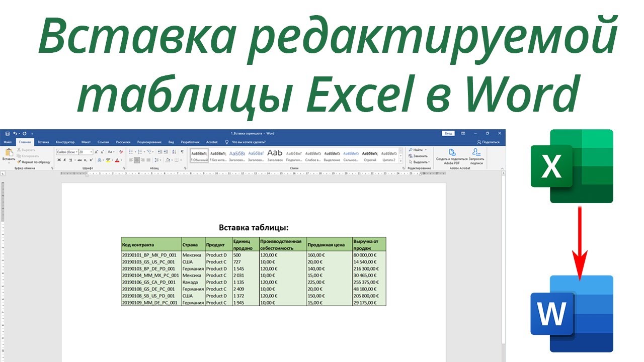Click the red font color swatch
This screenshot has width=644, height=362.
tap(118, 160)
